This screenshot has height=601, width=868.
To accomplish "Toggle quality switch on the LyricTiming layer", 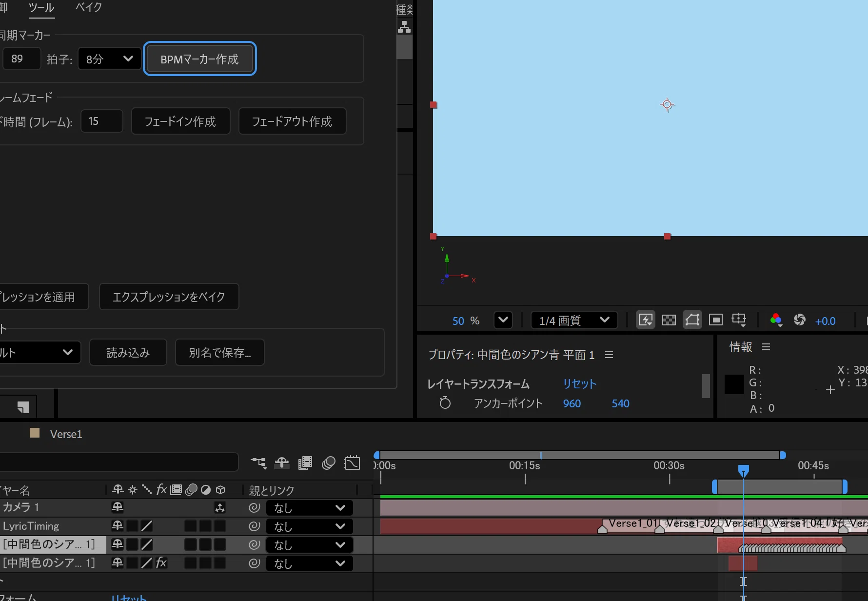I will [x=147, y=526].
